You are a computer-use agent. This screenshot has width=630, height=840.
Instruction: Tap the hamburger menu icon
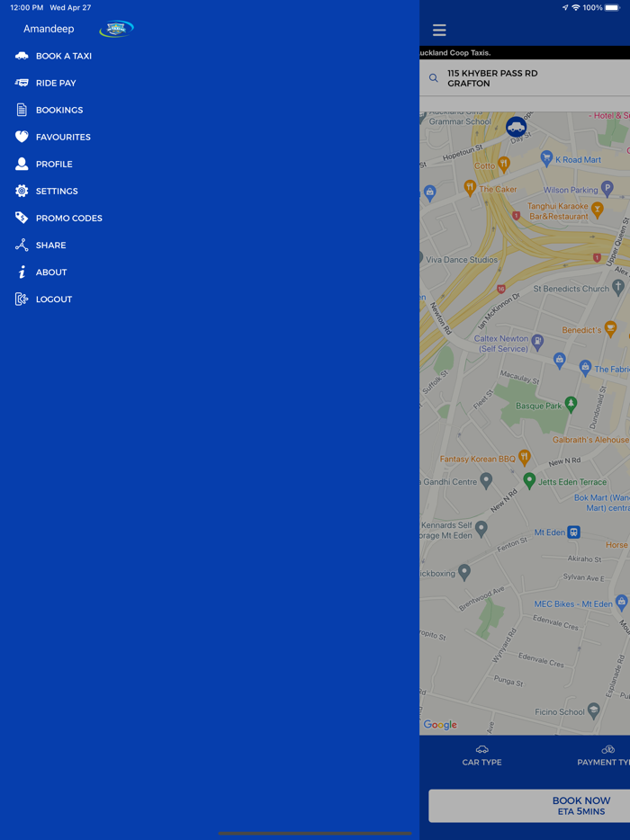point(439,30)
